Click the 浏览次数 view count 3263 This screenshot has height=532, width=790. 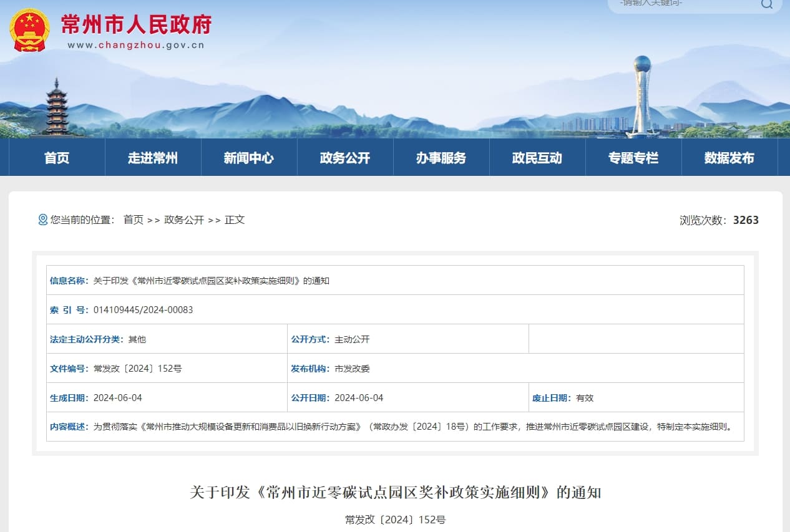pyautogui.click(x=745, y=220)
